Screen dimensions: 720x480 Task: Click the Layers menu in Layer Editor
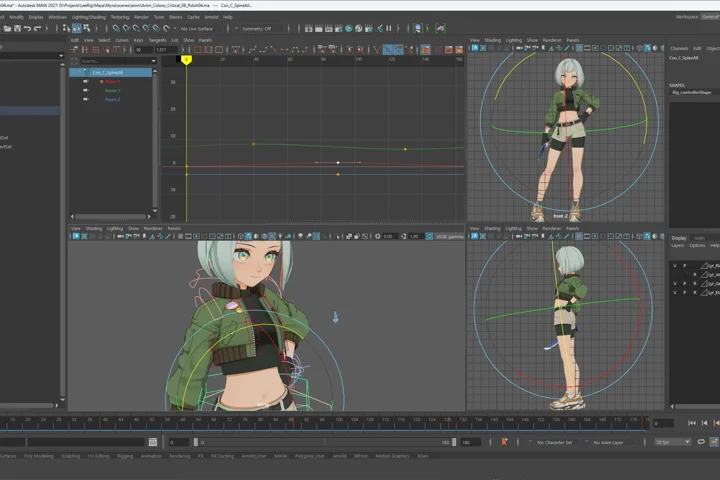(678, 246)
